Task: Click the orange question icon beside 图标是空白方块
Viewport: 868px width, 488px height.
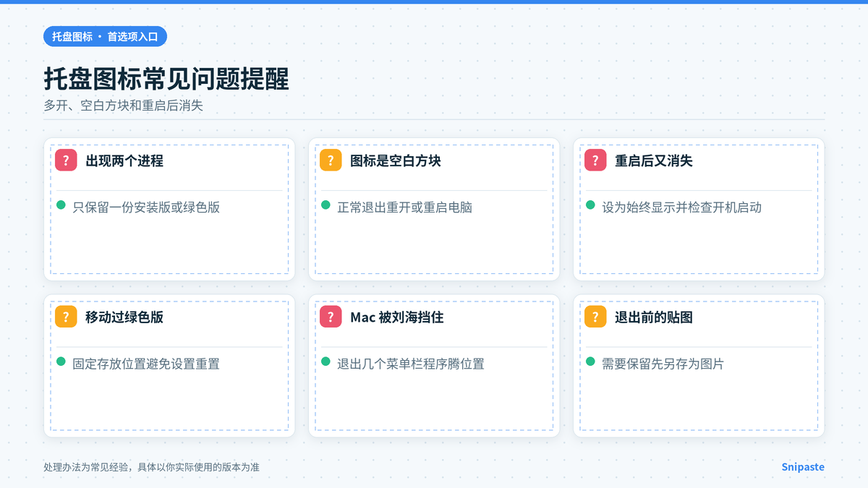Action: (331, 160)
